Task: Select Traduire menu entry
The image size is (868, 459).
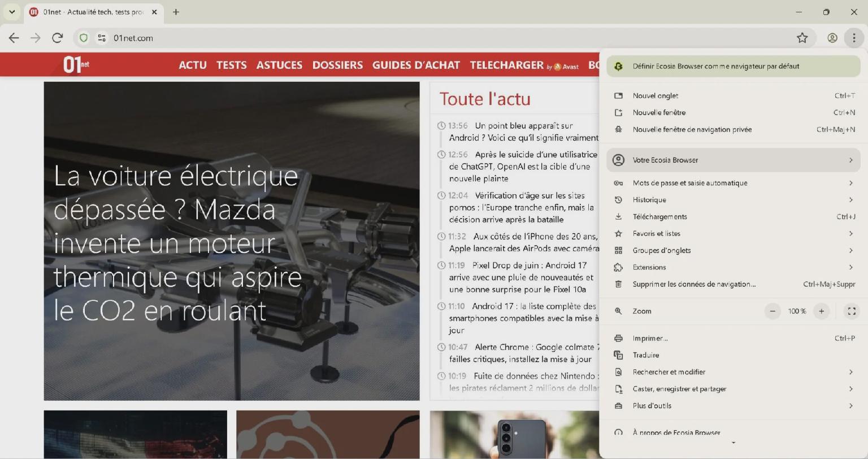Action: coord(734,355)
